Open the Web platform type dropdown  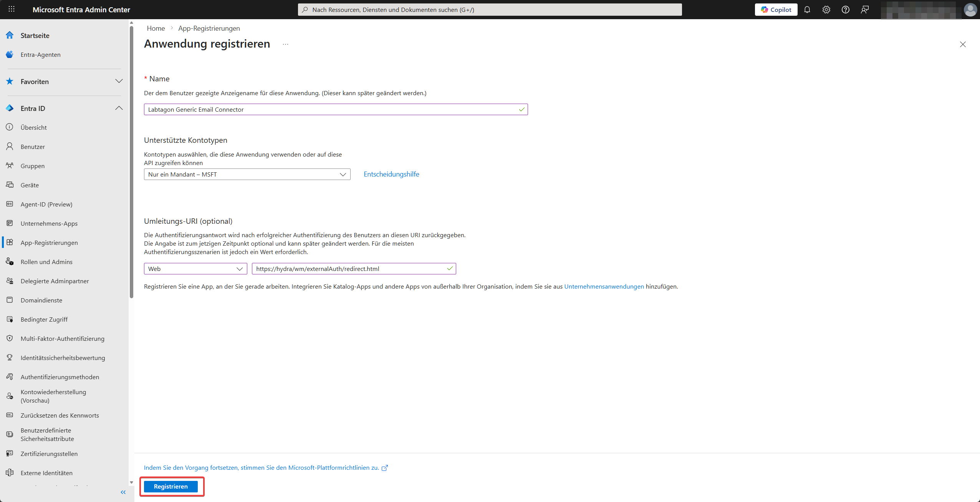click(x=195, y=269)
